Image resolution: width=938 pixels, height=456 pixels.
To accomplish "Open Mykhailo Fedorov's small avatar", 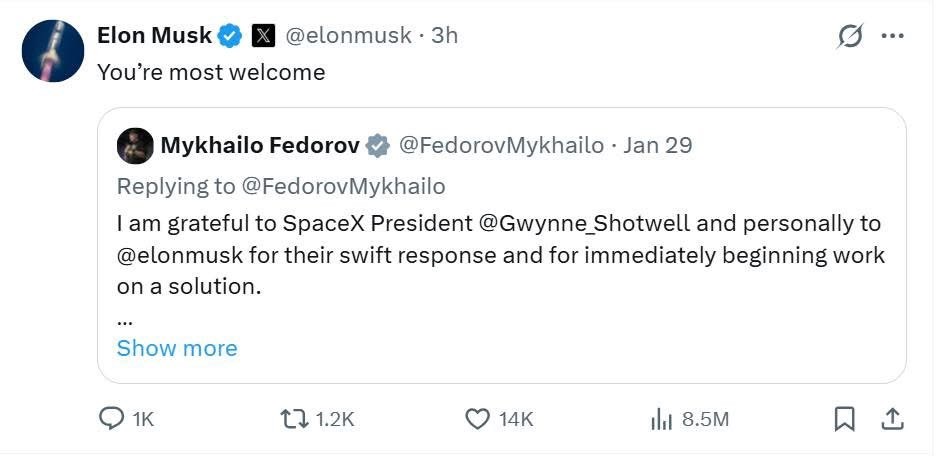I will coord(135,146).
